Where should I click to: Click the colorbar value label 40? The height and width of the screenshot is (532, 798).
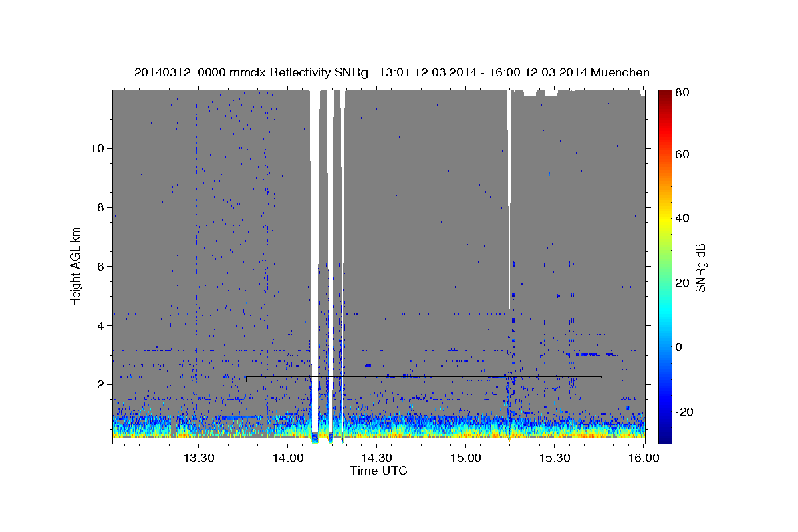(x=682, y=218)
